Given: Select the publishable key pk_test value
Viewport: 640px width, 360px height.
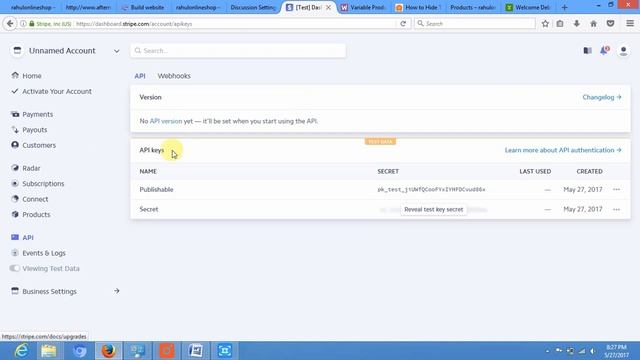Looking at the screenshot, I should (431, 190).
